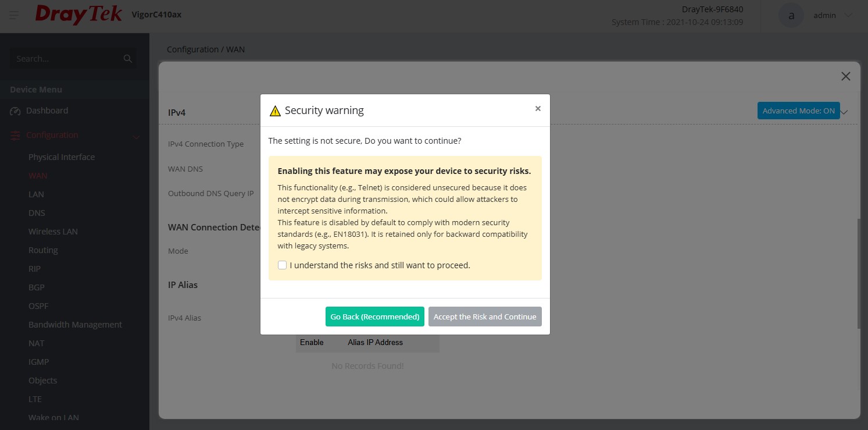Open Wireless LAN menu item
The height and width of the screenshot is (430, 868).
(53, 232)
